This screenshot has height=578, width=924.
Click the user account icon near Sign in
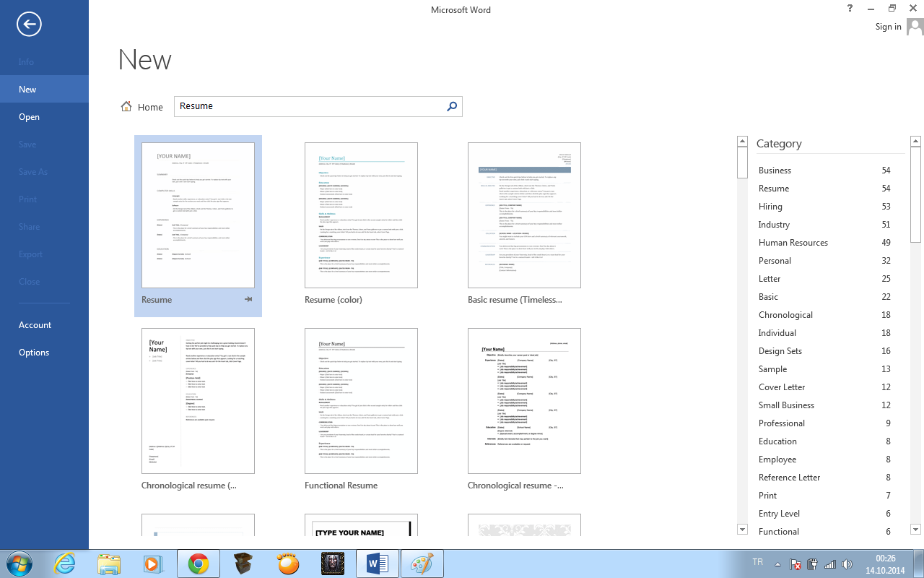(x=915, y=27)
